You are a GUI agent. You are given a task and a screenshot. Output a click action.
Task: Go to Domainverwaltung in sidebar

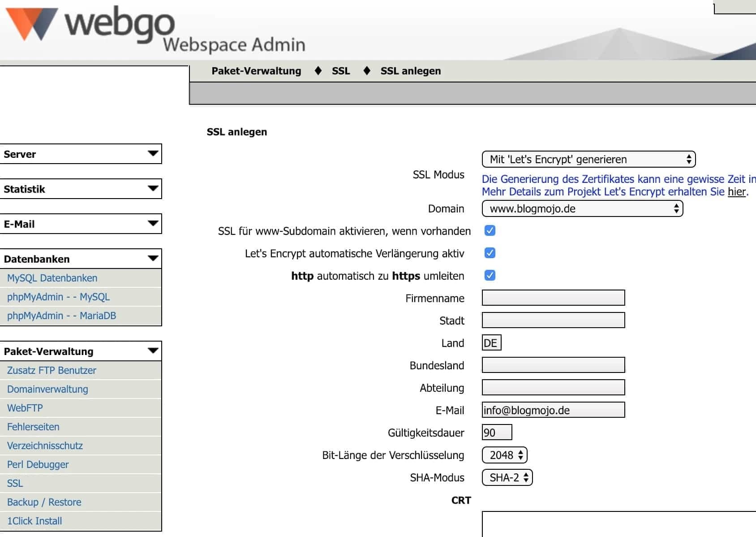click(x=47, y=390)
